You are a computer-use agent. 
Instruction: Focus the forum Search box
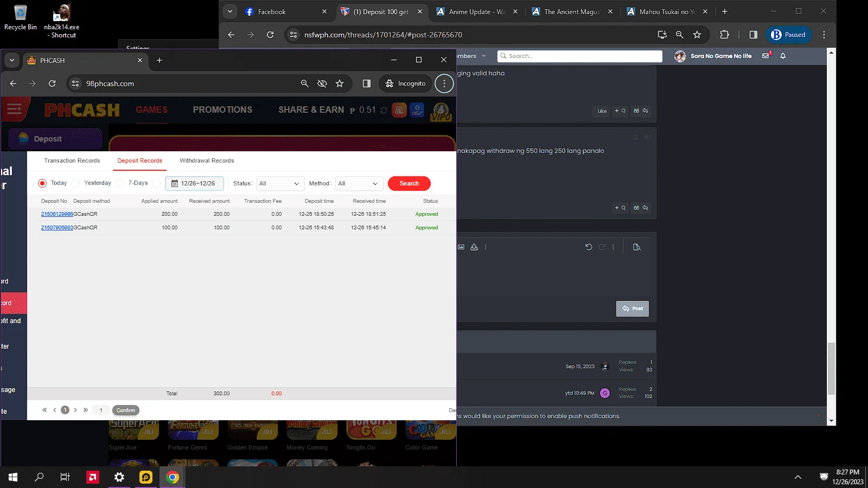tap(579, 56)
